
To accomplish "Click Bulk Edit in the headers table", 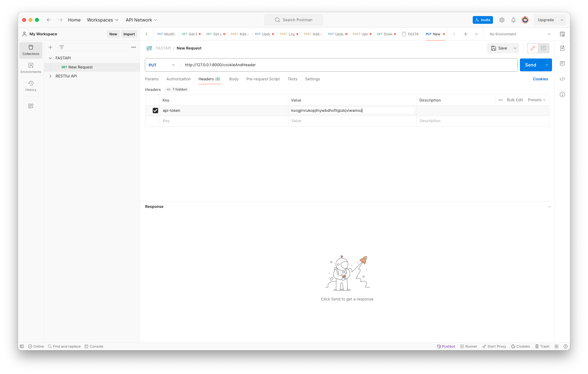I will pos(515,100).
